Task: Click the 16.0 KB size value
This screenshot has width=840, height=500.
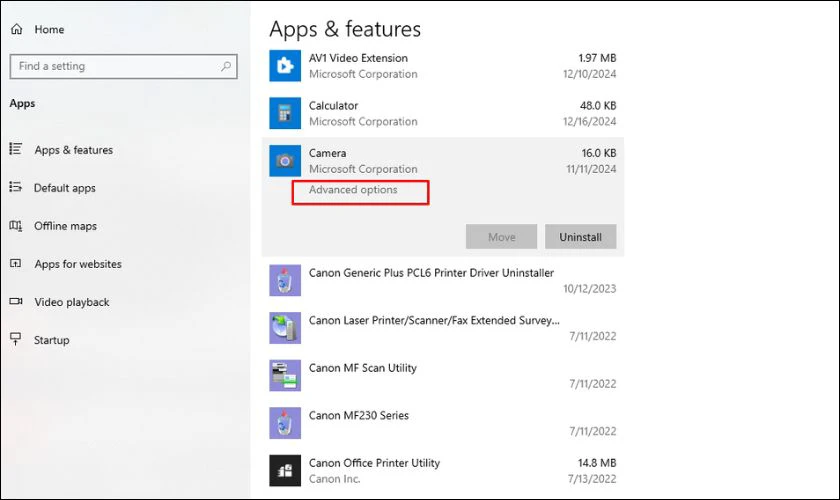Action: 599,153
